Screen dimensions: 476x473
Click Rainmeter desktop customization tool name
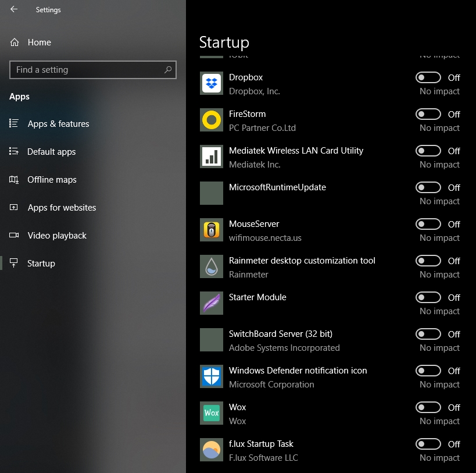[x=302, y=261]
